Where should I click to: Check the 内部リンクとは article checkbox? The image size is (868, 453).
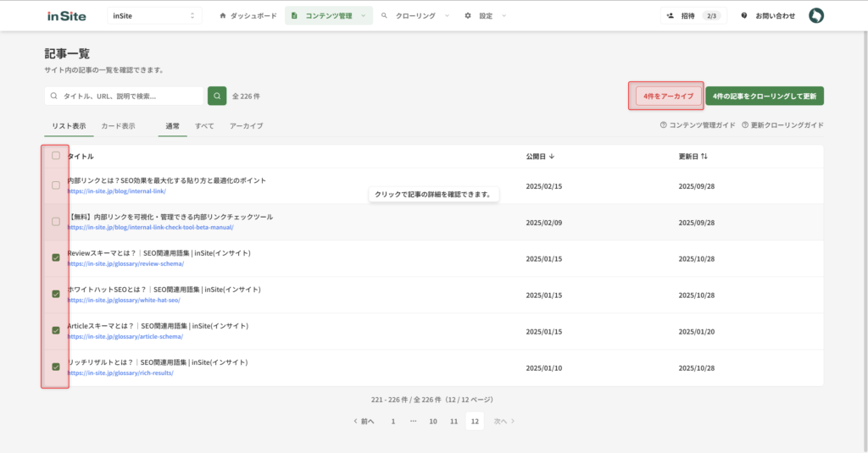pyautogui.click(x=56, y=185)
